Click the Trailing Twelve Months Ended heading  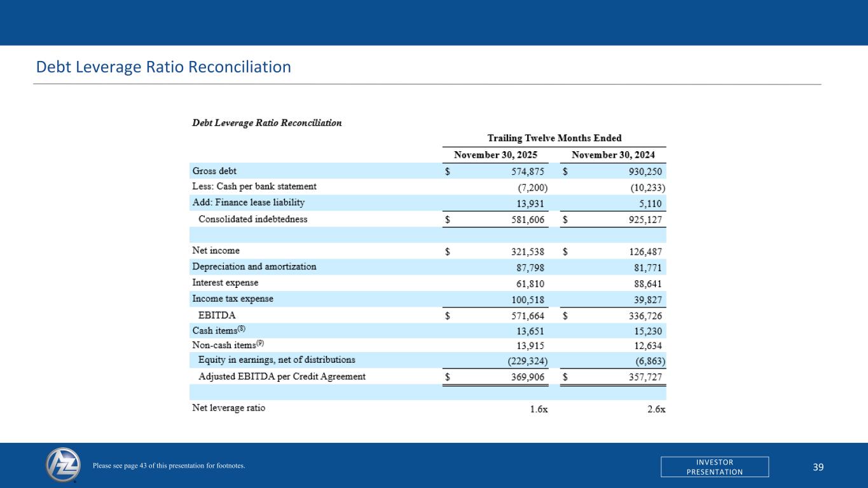554,138
